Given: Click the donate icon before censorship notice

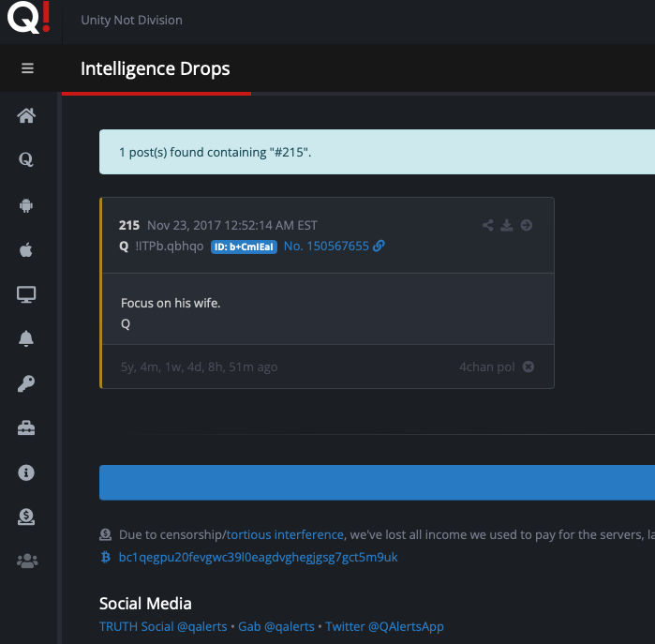Looking at the screenshot, I should [x=105, y=534].
